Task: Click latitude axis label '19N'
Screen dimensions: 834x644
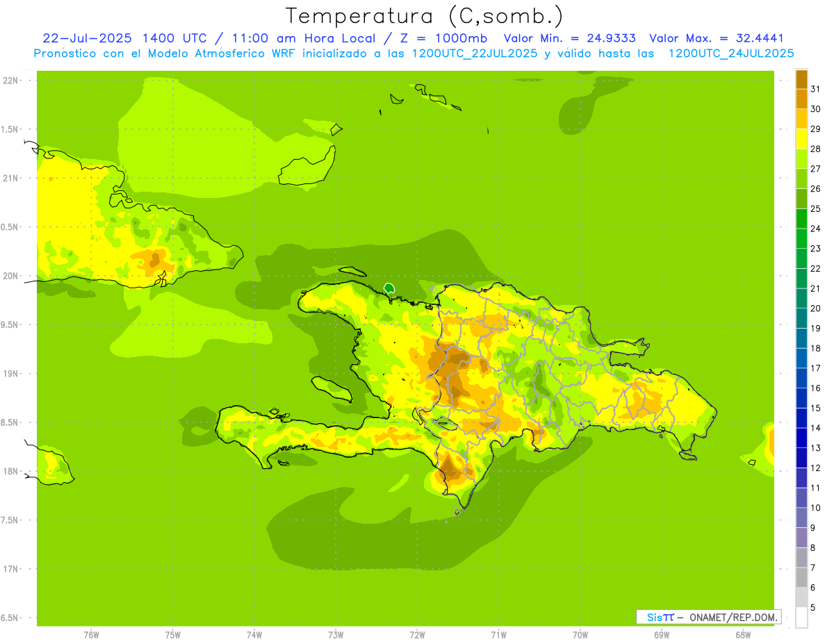Action: click(x=10, y=374)
